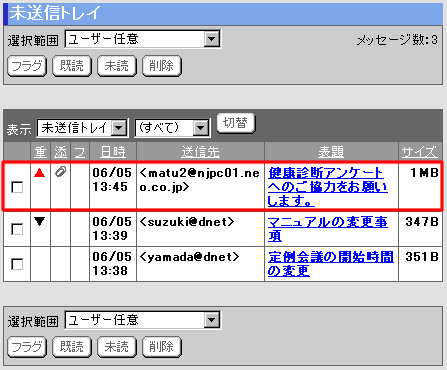Click the 未送信トレイ title header

[x=55, y=13]
